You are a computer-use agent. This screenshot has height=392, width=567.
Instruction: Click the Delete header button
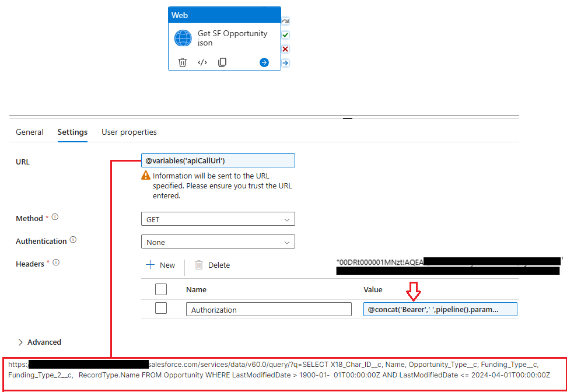212,265
